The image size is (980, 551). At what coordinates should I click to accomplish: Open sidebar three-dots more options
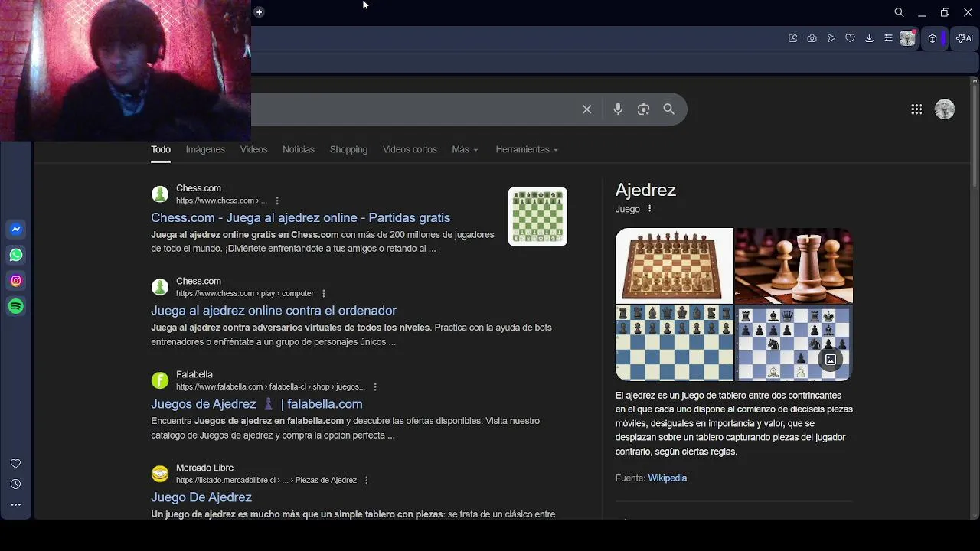(x=15, y=504)
